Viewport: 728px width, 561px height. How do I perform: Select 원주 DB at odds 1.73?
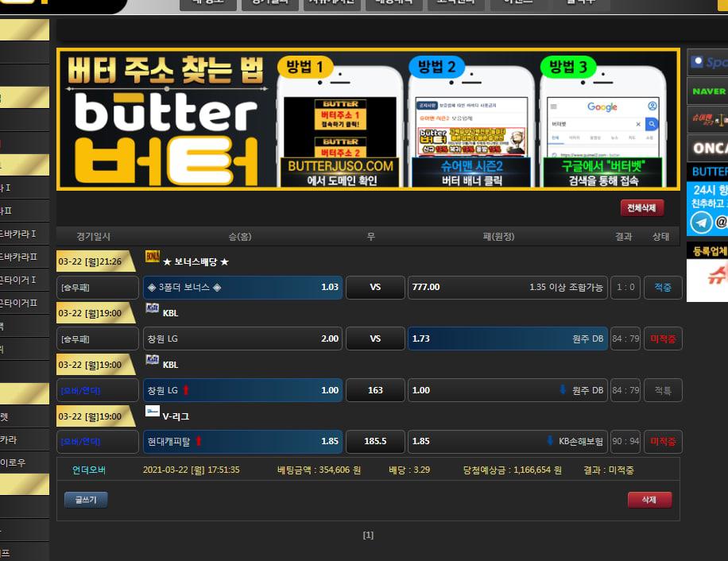tap(507, 339)
